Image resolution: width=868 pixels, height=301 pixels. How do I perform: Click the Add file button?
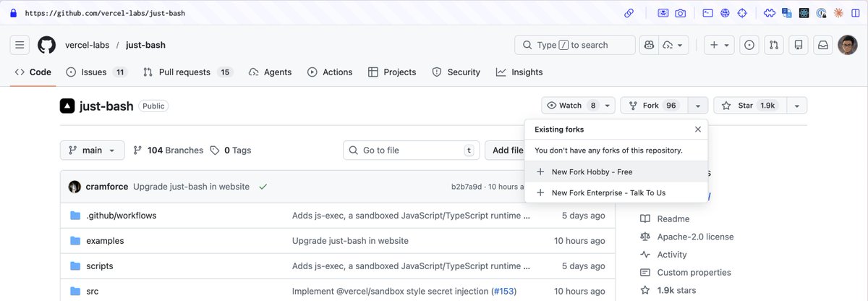pyautogui.click(x=508, y=150)
